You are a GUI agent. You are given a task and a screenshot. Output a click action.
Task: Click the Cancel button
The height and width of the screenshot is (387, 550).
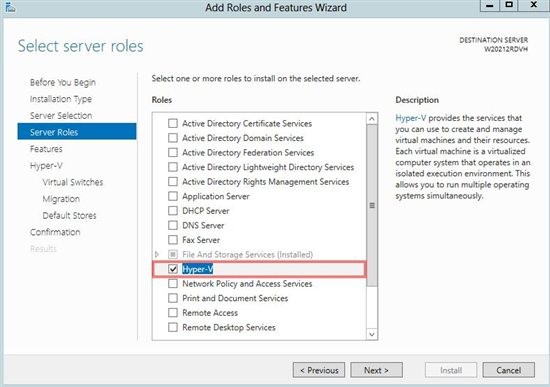click(509, 370)
